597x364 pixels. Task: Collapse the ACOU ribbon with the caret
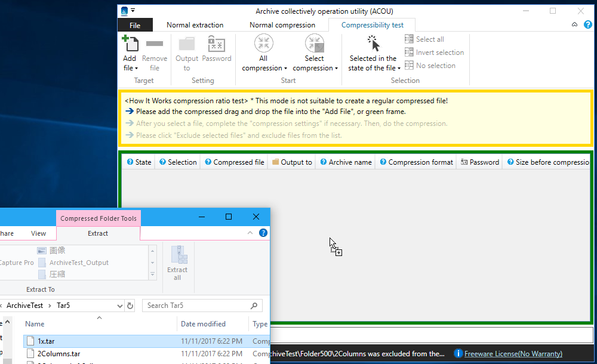tap(574, 25)
